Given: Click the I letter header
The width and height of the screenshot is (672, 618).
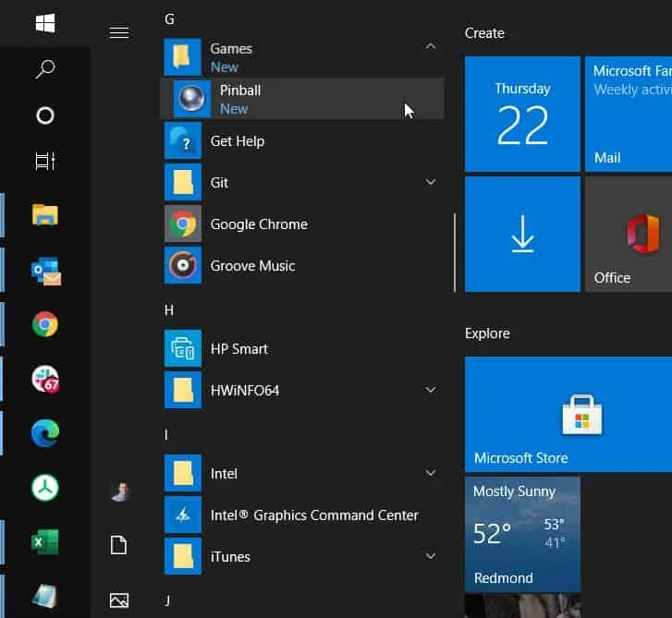Looking at the screenshot, I should point(166,435).
